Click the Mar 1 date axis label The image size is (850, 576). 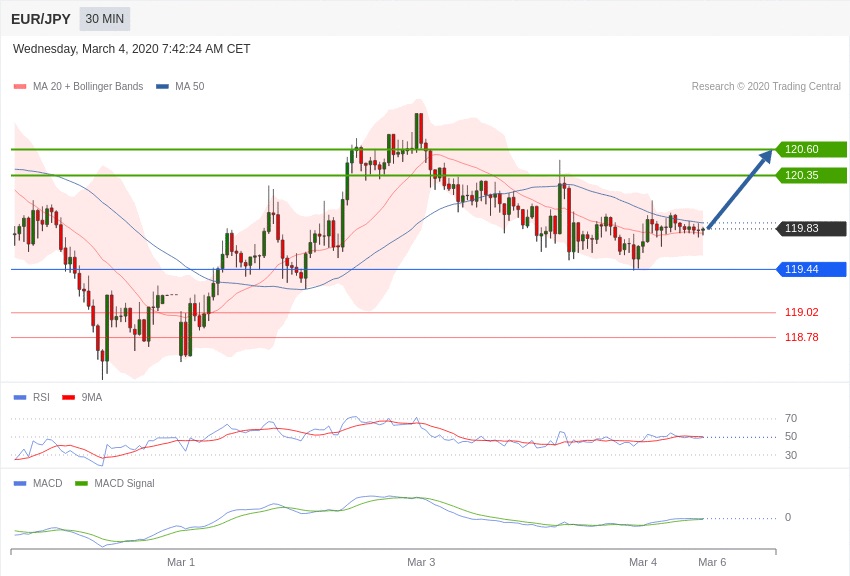(181, 562)
